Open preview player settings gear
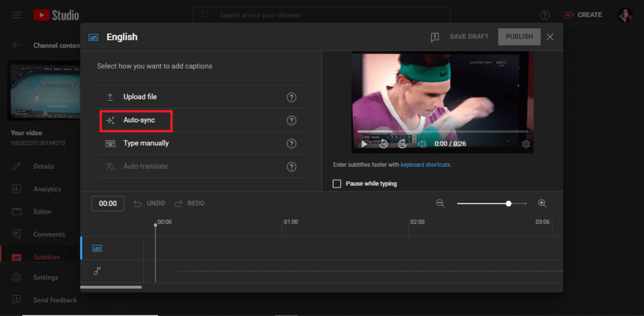The height and width of the screenshot is (316, 644). (526, 144)
